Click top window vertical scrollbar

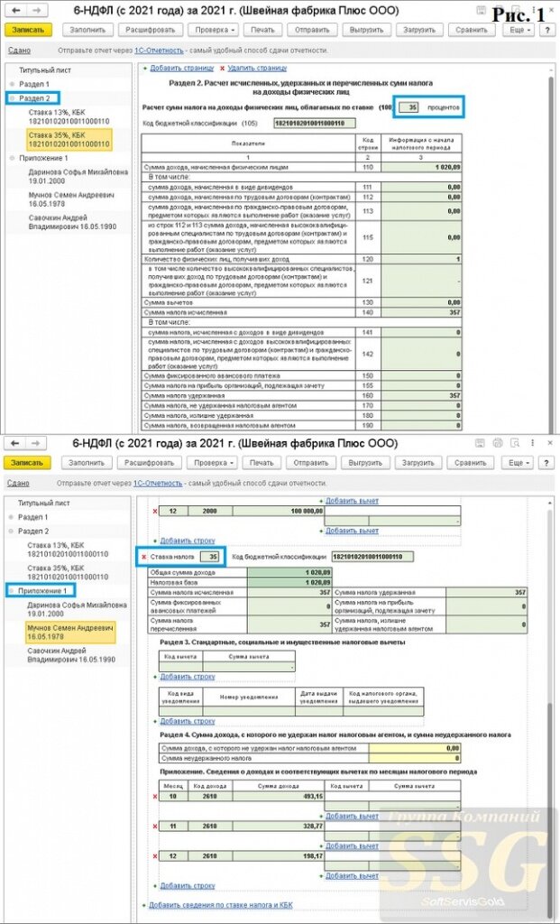click(x=551, y=254)
